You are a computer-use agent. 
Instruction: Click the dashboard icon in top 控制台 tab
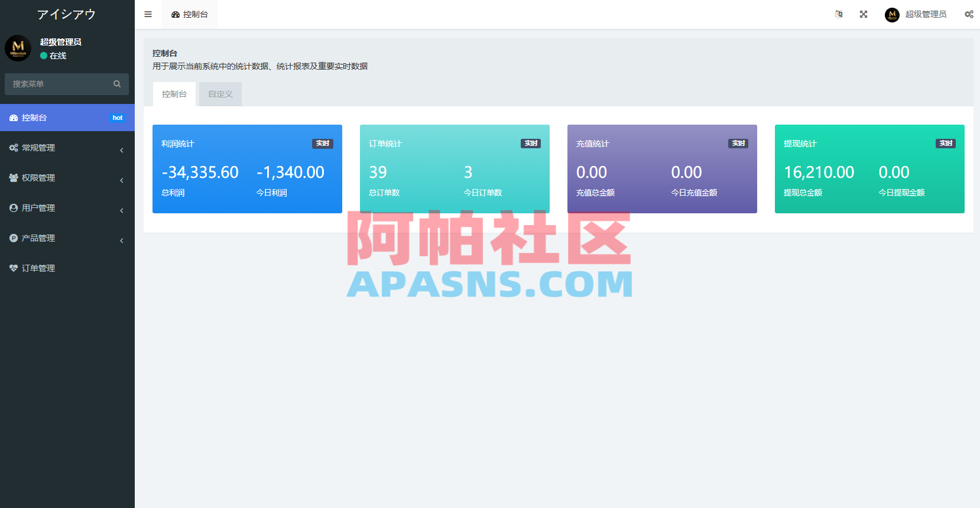click(176, 15)
